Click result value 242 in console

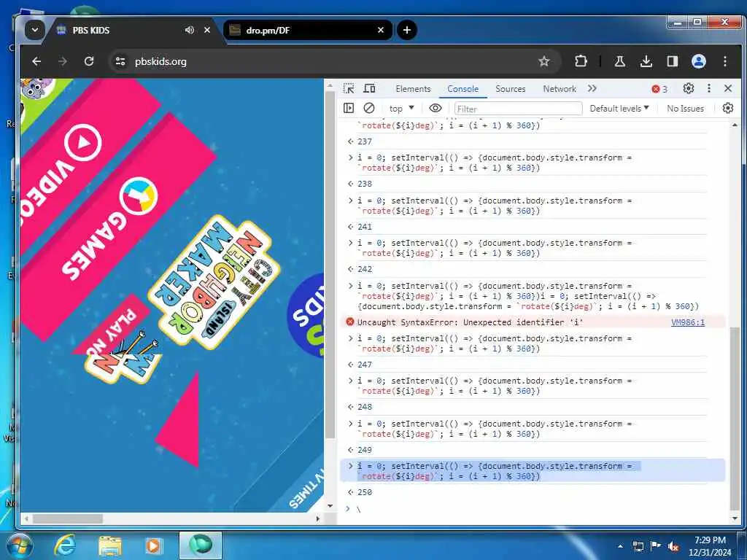365,269
